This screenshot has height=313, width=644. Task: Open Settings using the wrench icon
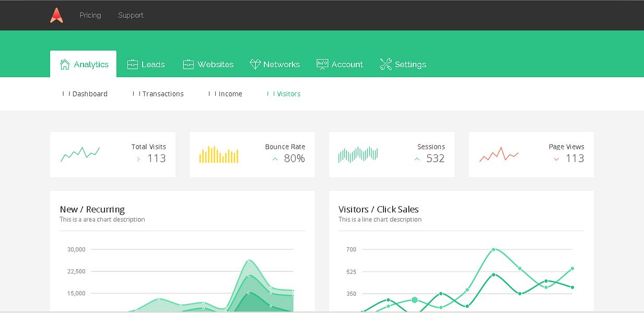pyautogui.click(x=385, y=64)
